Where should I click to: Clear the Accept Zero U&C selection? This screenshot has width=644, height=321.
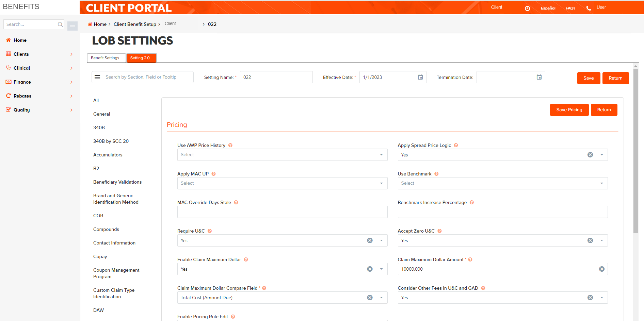[x=590, y=240]
